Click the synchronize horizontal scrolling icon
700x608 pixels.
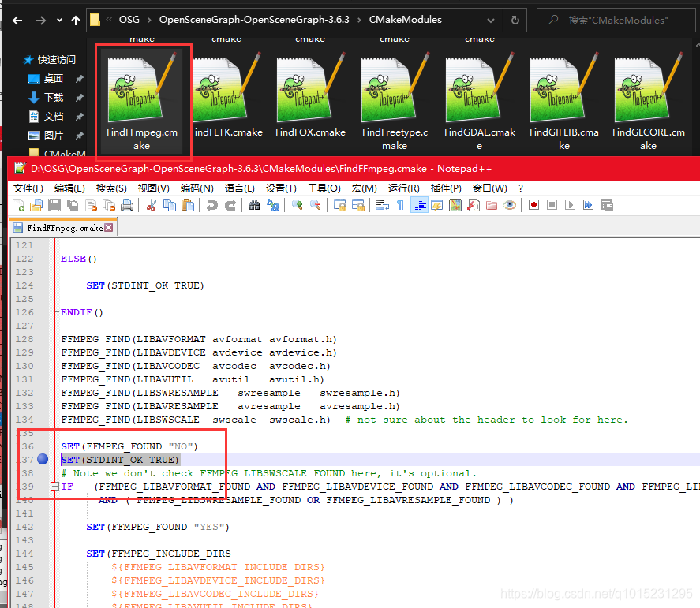coord(358,205)
